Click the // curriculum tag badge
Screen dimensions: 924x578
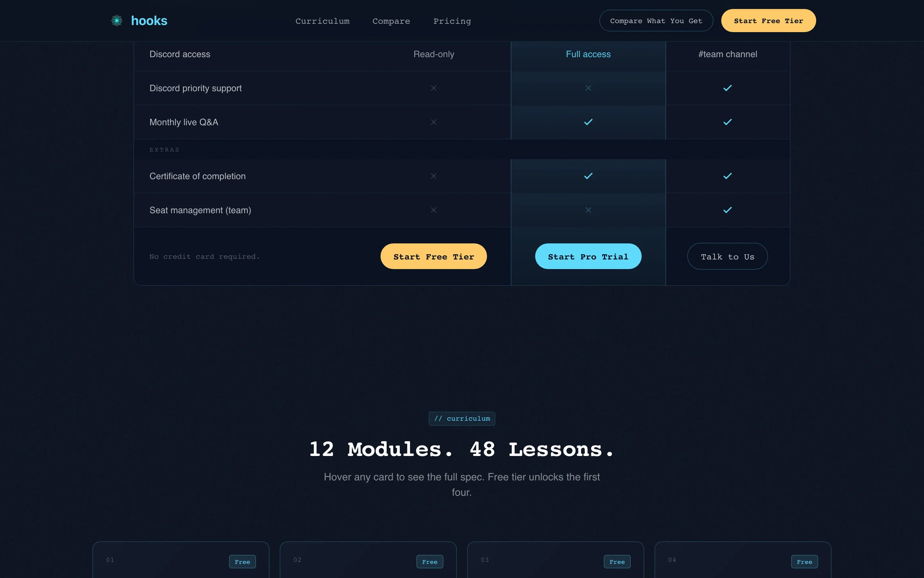[x=462, y=419]
